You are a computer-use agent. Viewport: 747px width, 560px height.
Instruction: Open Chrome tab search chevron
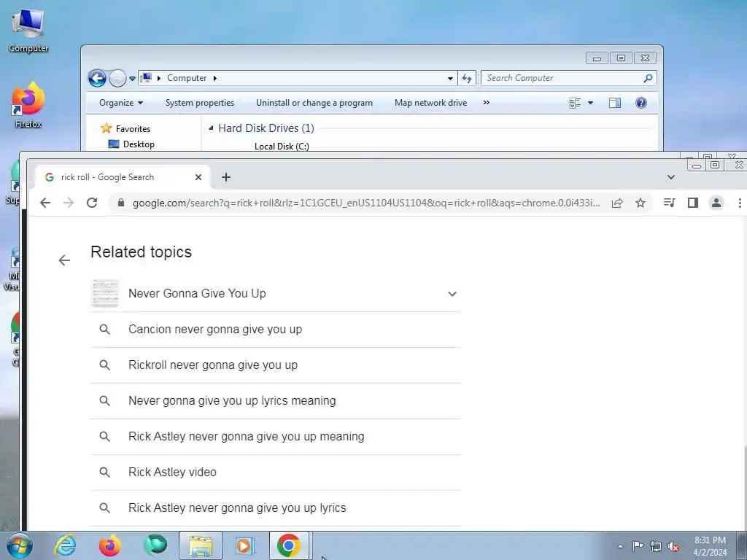click(671, 177)
